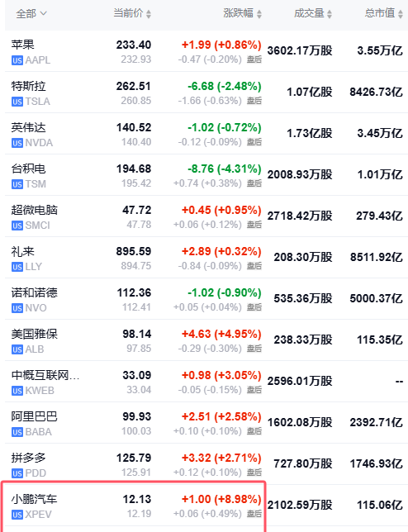Open the 美国雅保 ALB row

click(x=206, y=340)
